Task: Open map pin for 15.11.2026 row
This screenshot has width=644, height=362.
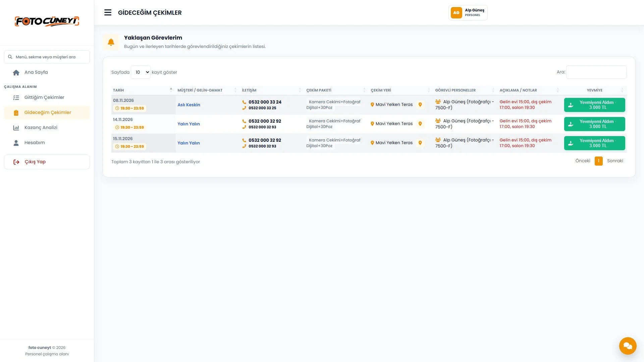Action: [420, 143]
